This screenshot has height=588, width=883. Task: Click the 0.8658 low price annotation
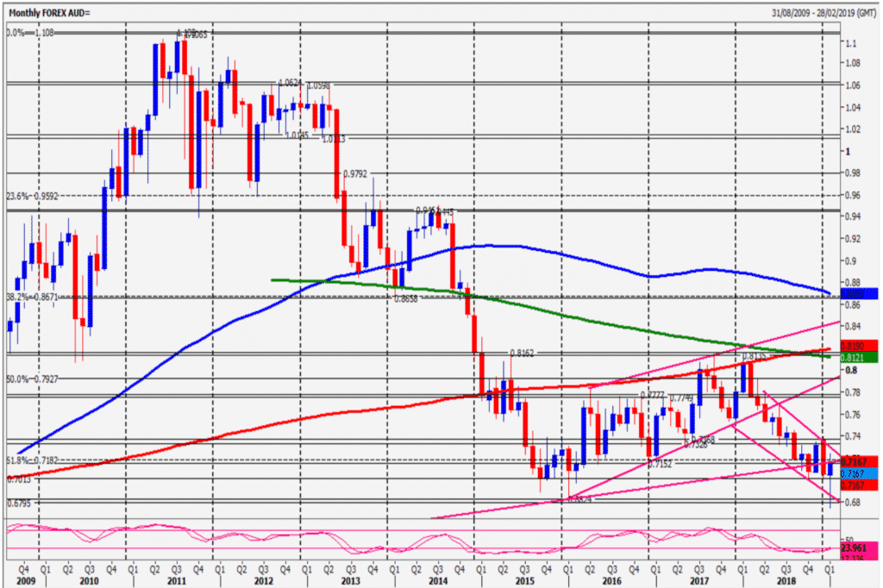click(x=405, y=299)
